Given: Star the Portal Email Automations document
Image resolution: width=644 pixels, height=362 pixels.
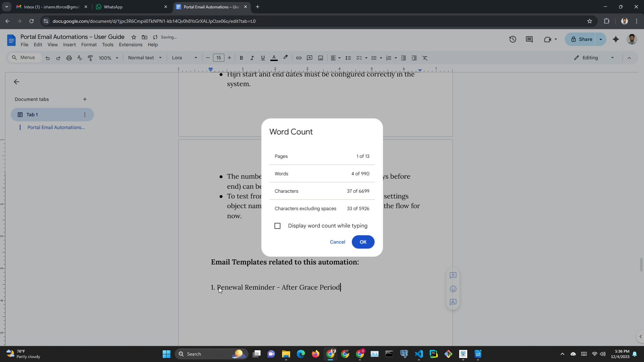Looking at the screenshot, I should [x=133, y=37].
